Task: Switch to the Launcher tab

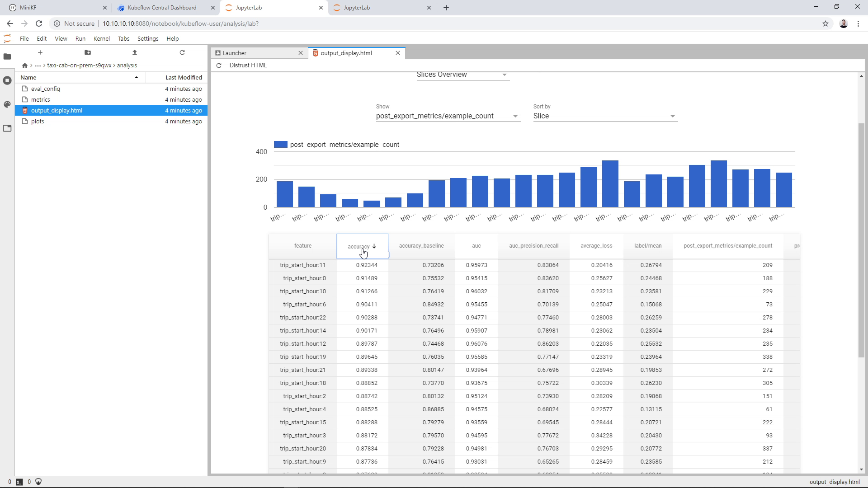Action: point(259,53)
